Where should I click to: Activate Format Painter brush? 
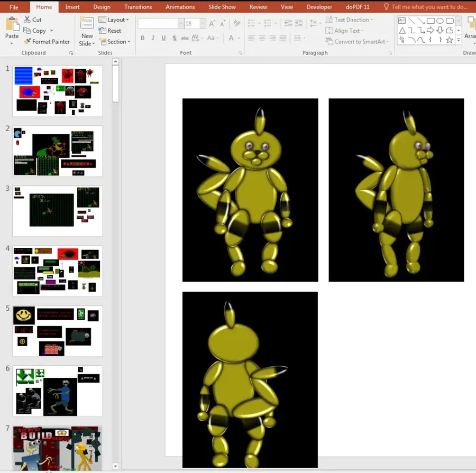pyautogui.click(x=28, y=41)
